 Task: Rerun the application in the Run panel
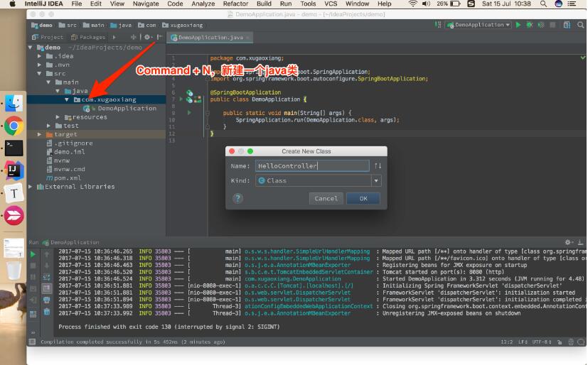click(x=33, y=254)
